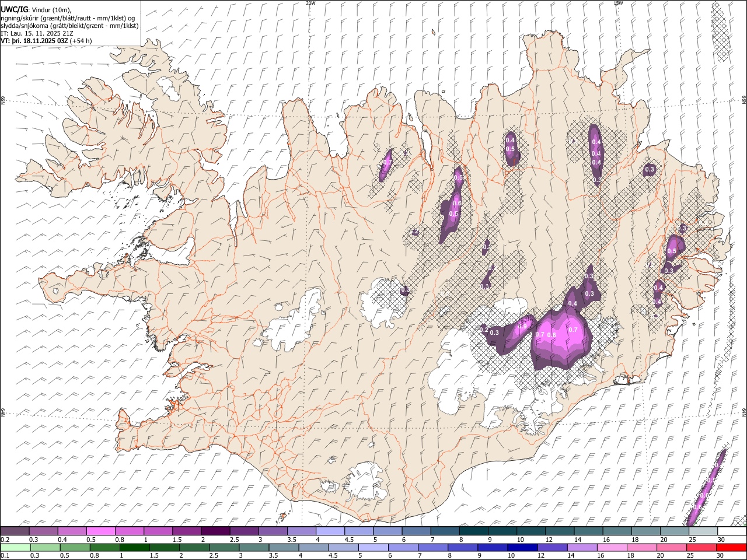Viewport: 747px width, 560px height.
Task: Click the 30 label under the white swatch
Action: pyautogui.click(x=721, y=540)
